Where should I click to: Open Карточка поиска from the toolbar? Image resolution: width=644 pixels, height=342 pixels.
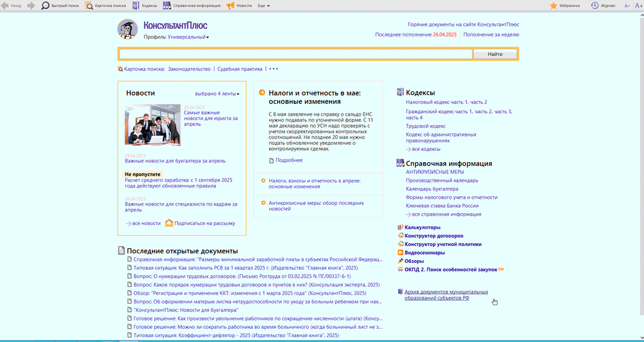[x=105, y=6]
